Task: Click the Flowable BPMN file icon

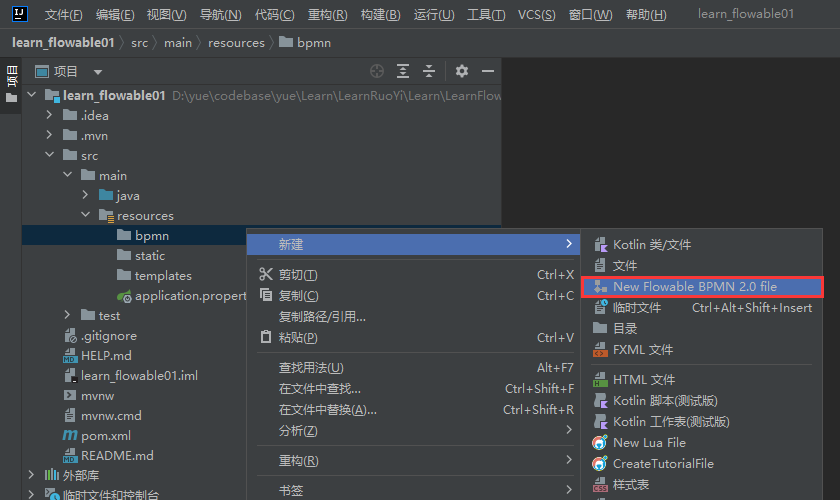Action: click(601, 287)
